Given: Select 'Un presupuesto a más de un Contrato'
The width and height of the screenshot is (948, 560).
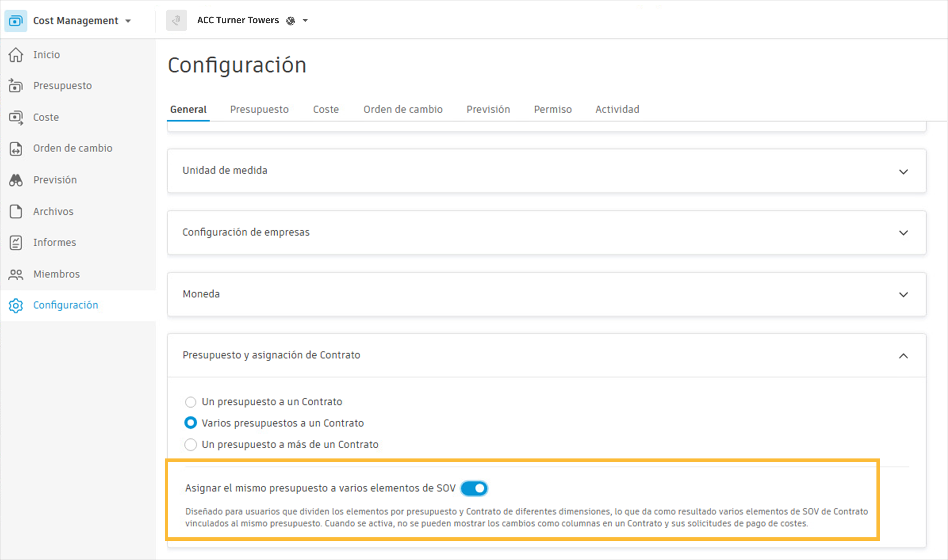Looking at the screenshot, I should (x=191, y=445).
